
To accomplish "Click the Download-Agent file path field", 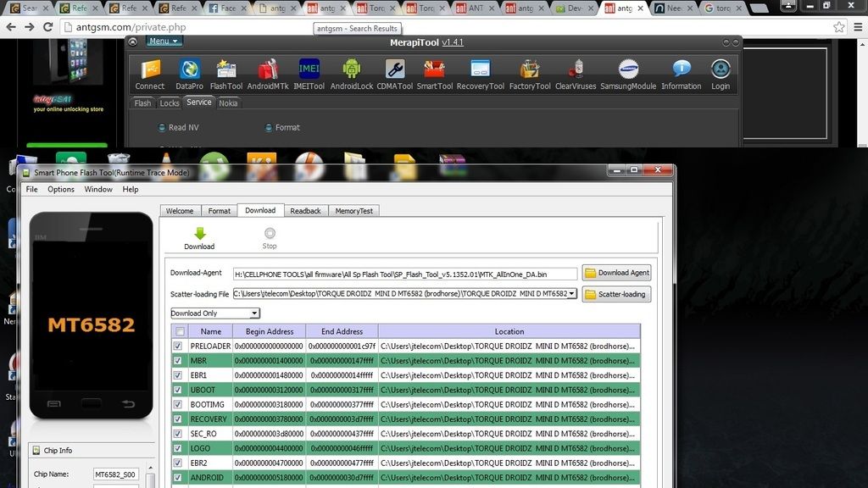I will (x=405, y=274).
